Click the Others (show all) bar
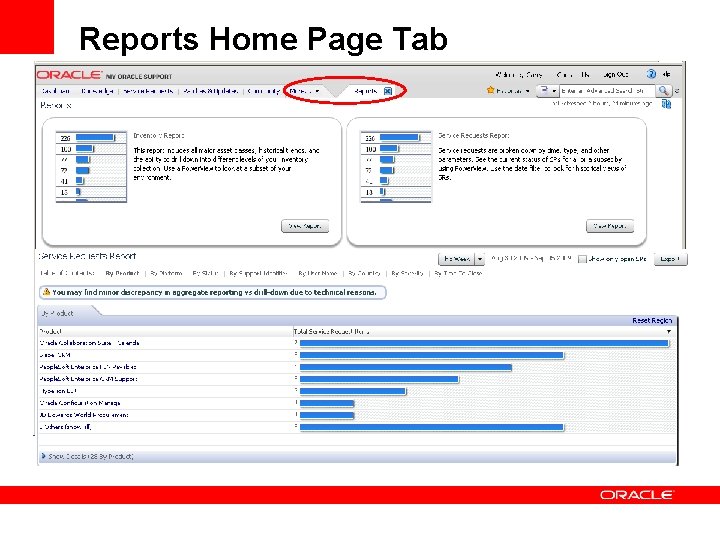Image resolution: width=720 pixels, height=540 pixels. [432, 427]
